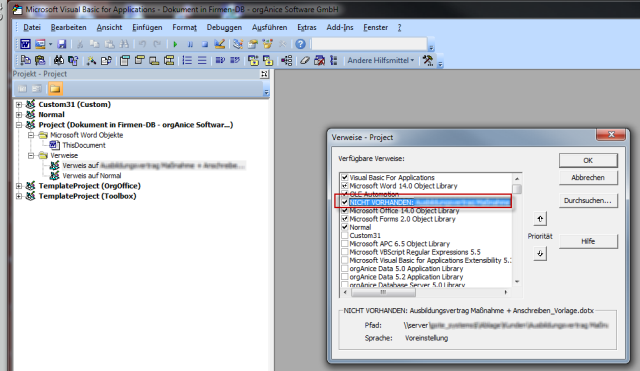
Task: Toggle Microsoft Office 14.0 Object Library checkbox
Action: pyautogui.click(x=345, y=211)
